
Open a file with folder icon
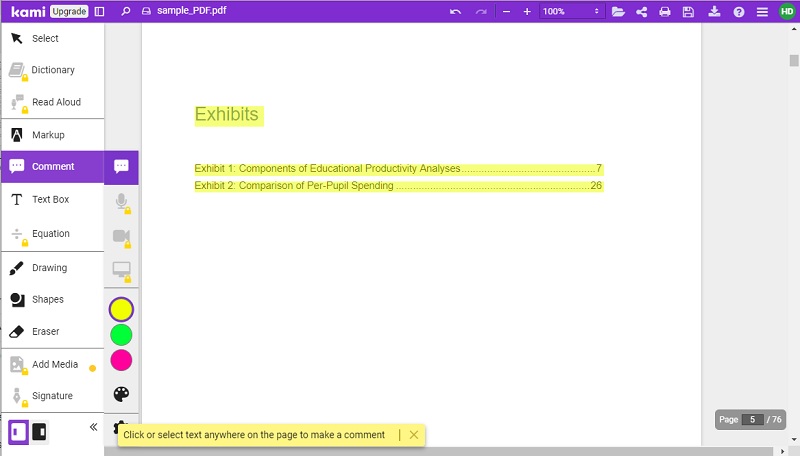pos(618,11)
